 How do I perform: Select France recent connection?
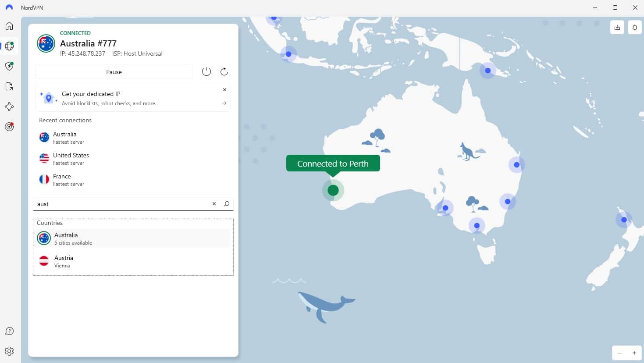point(133,180)
